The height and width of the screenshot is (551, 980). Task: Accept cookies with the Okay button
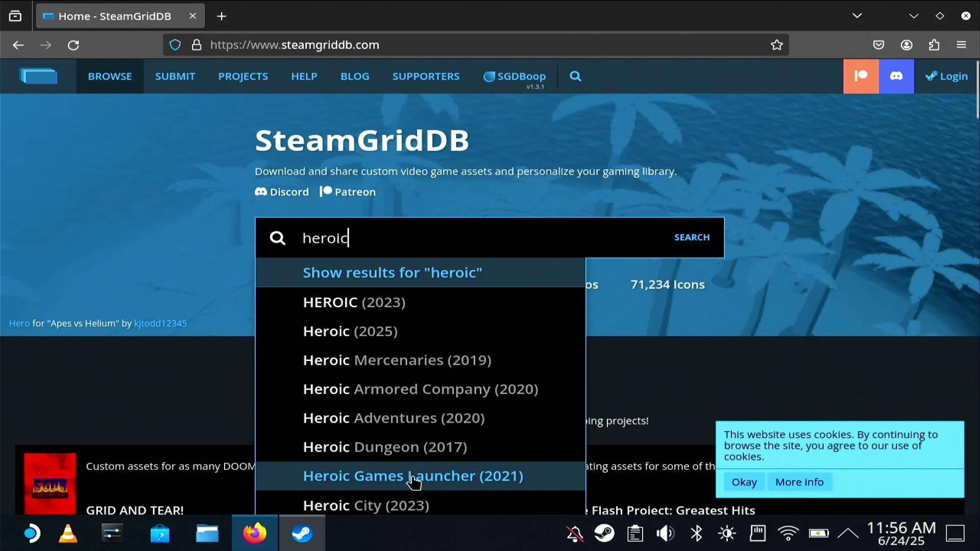(x=744, y=482)
